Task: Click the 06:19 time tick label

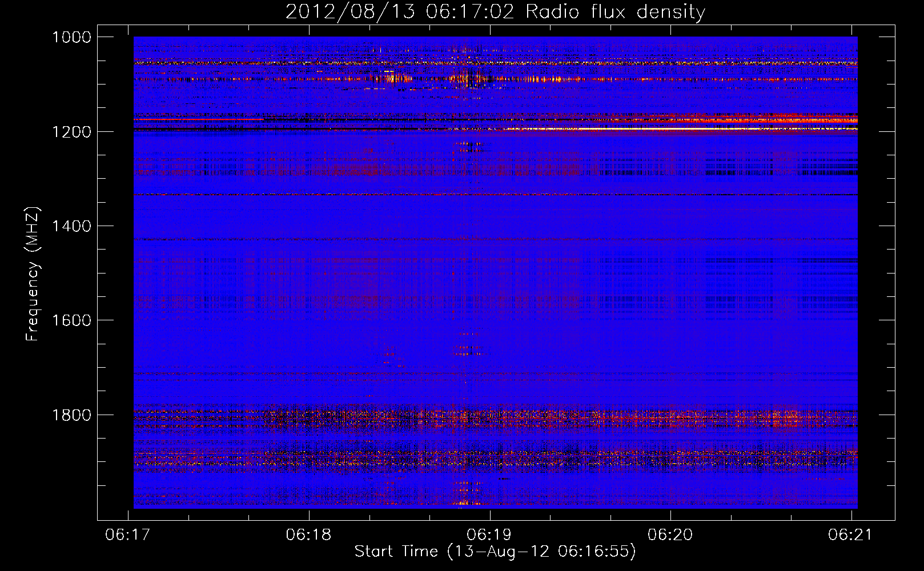Action: (x=489, y=534)
